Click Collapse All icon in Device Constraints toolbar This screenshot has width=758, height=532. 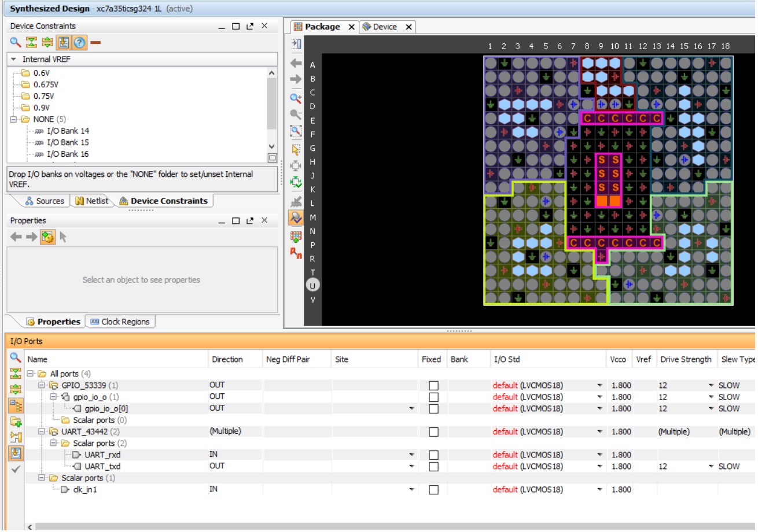click(31, 42)
